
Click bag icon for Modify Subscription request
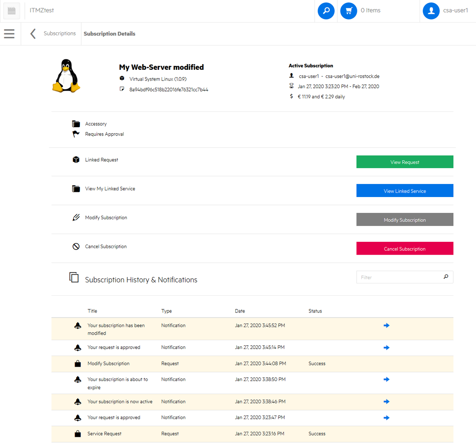click(x=78, y=364)
